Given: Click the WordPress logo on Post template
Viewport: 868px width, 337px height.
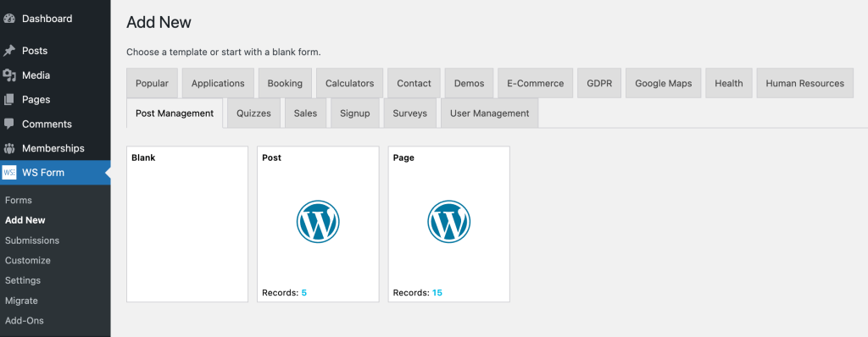Looking at the screenshot, I should [318, 221].
